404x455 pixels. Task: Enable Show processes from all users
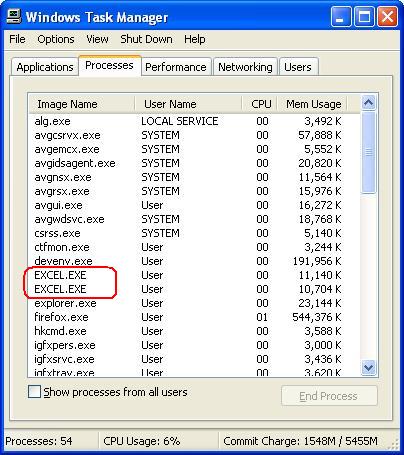click(34, 392)
